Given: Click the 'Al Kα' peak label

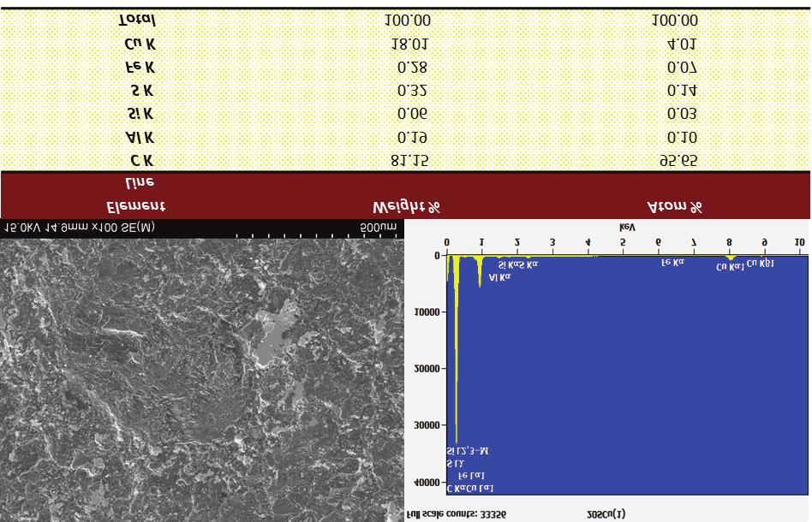Looking at the screenshot, I should pyautogui.click(x=499, y=277).
